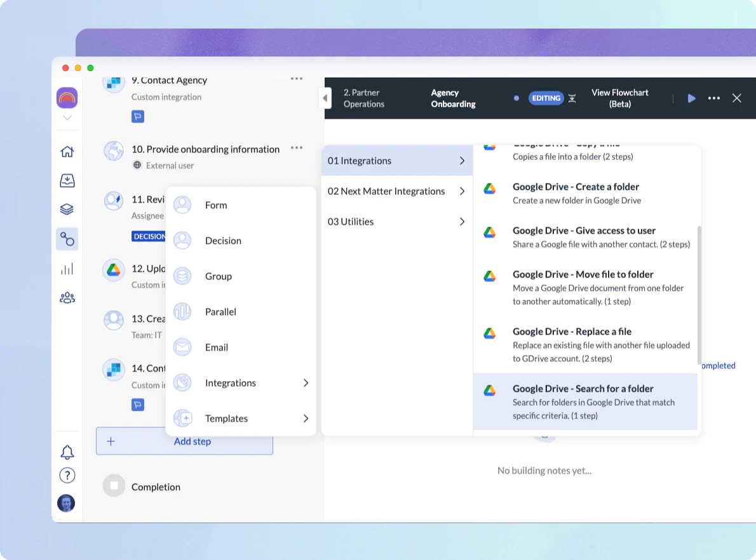
Task: Select Google Drive - Create a folder
Action: tap(585, 193)
